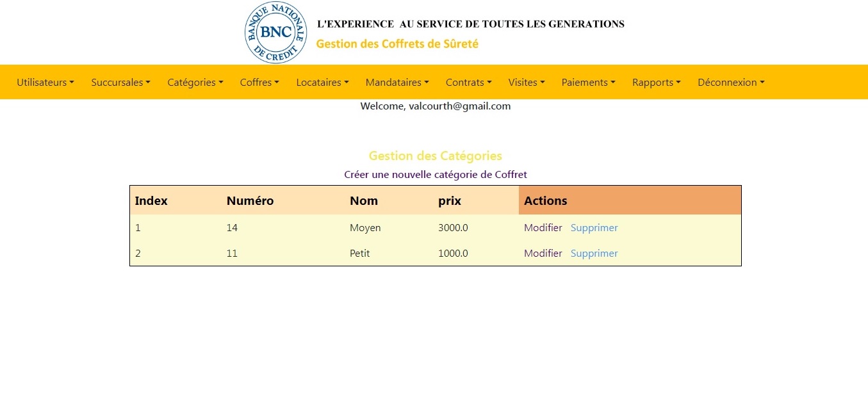Open the Paiements menu
This screenshot has height=404, width=868.
pos(588,82)
